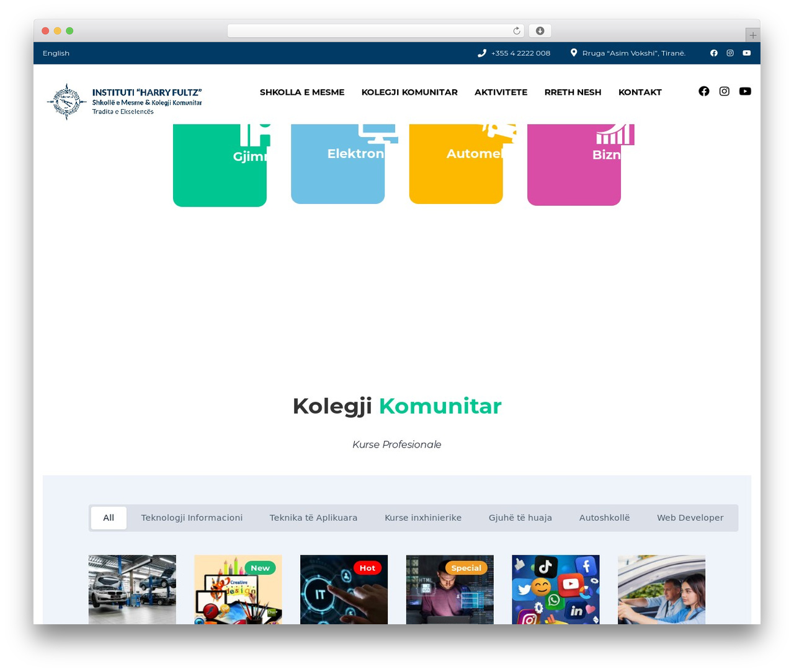Image resolution: width=794 pixels, height=672 pixels.
Task: Switch to the Web Developer filter tab
Action: pos(690,518)
